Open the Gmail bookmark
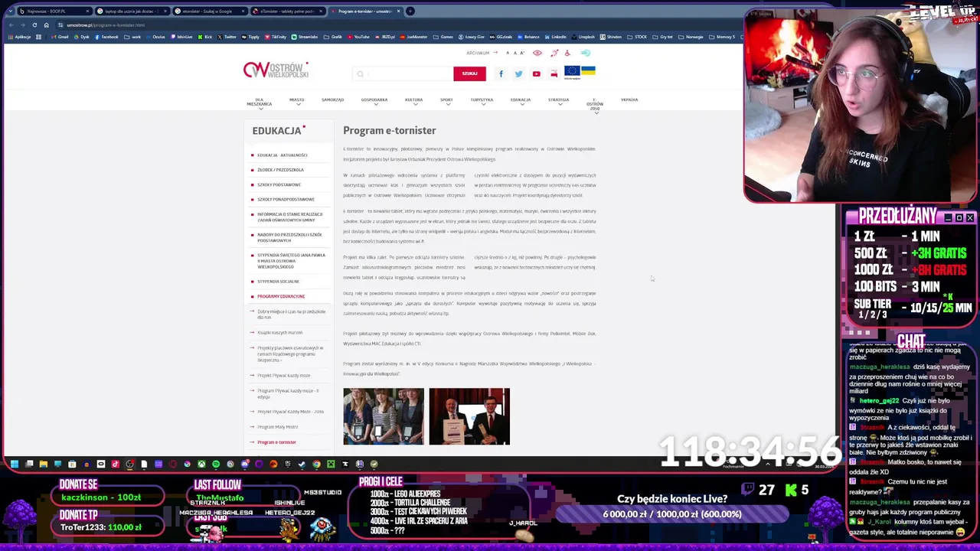This screenshot has width=980, height=551. pos(60,37)
